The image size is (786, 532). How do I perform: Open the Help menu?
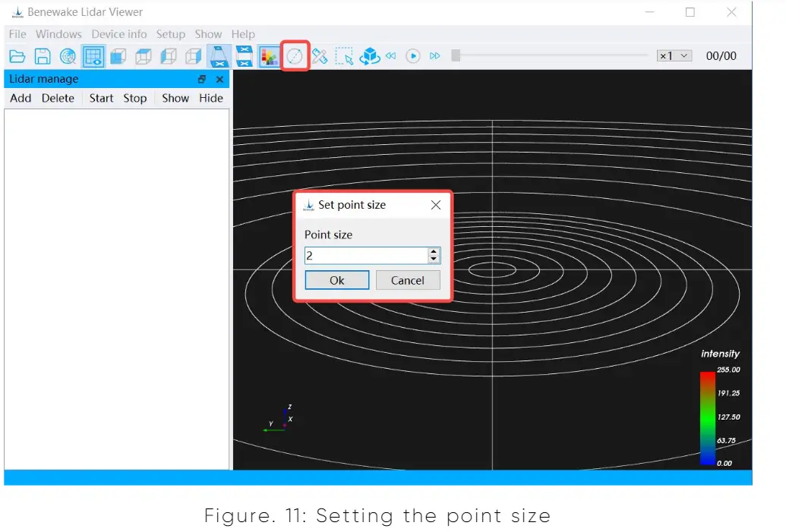pos(243,34)
